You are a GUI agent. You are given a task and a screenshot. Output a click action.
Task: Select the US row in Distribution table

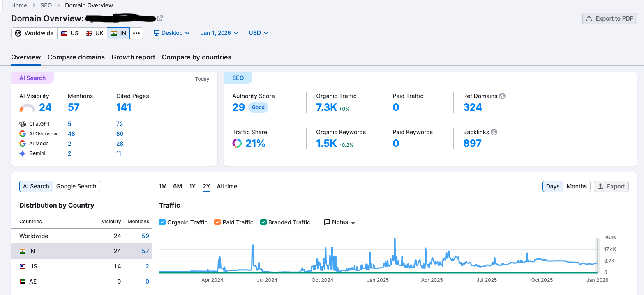pos(82,266)
